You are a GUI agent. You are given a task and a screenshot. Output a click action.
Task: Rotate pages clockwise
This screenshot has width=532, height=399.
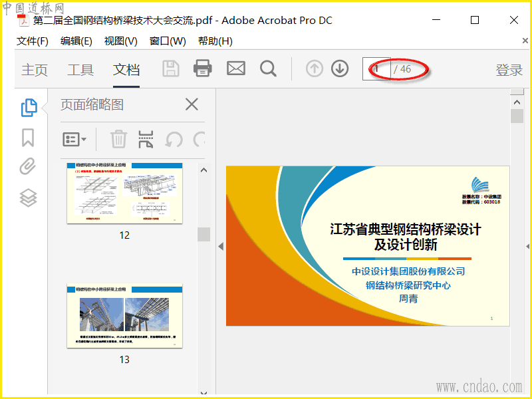click(x=199, y=140)
